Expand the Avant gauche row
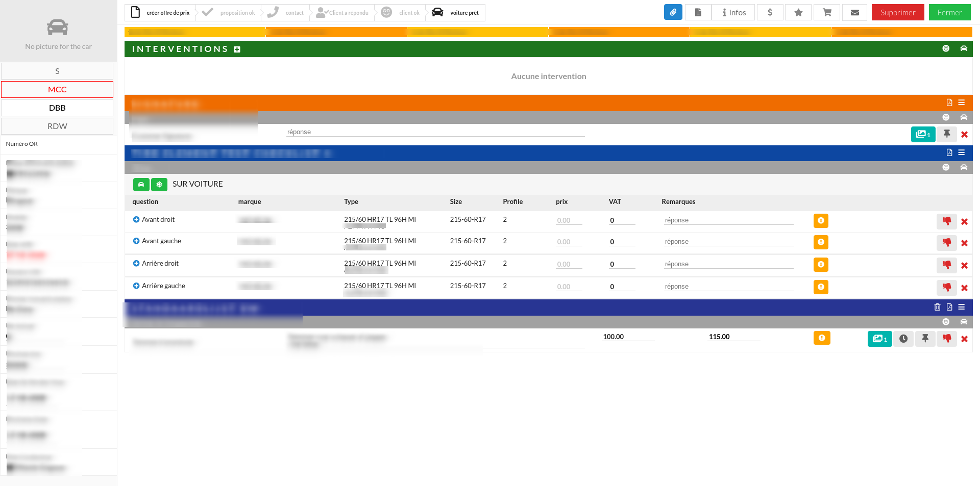The width and height of the screenshot is (980, 486). [136, 241]
